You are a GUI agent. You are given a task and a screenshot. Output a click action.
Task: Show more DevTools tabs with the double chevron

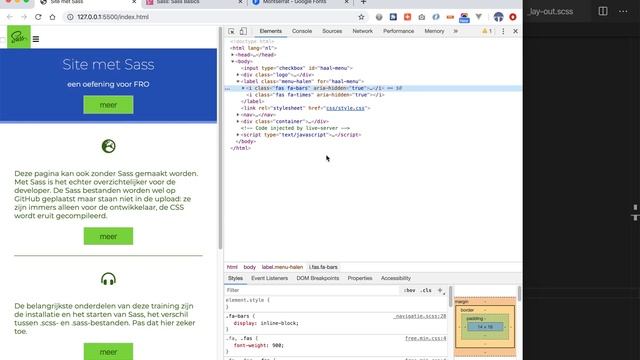point(456,31)
